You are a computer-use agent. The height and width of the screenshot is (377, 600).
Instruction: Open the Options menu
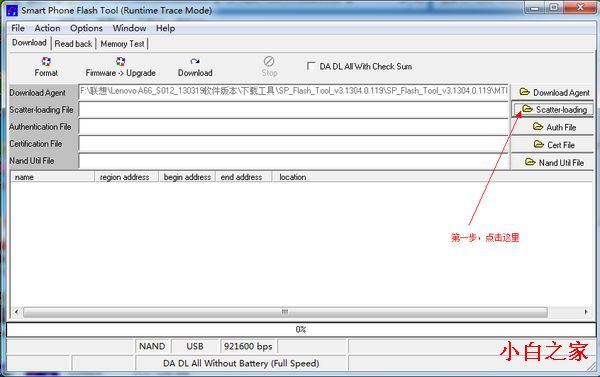coord(86,28)
